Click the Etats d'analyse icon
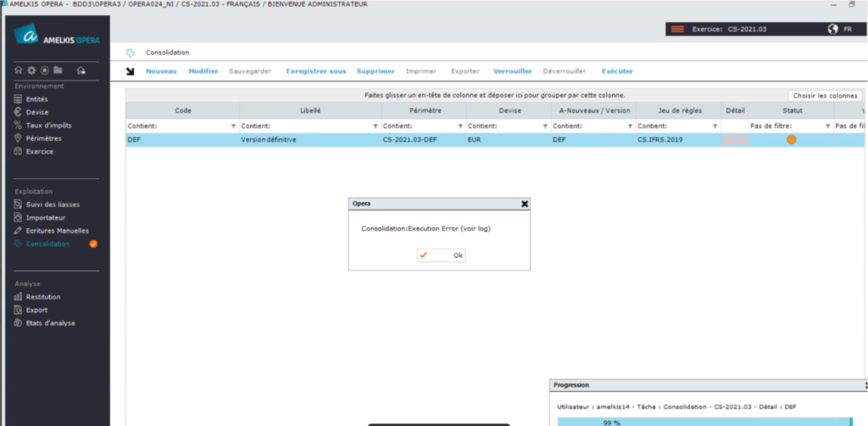868x426 pixels. (x=18, y=323)
